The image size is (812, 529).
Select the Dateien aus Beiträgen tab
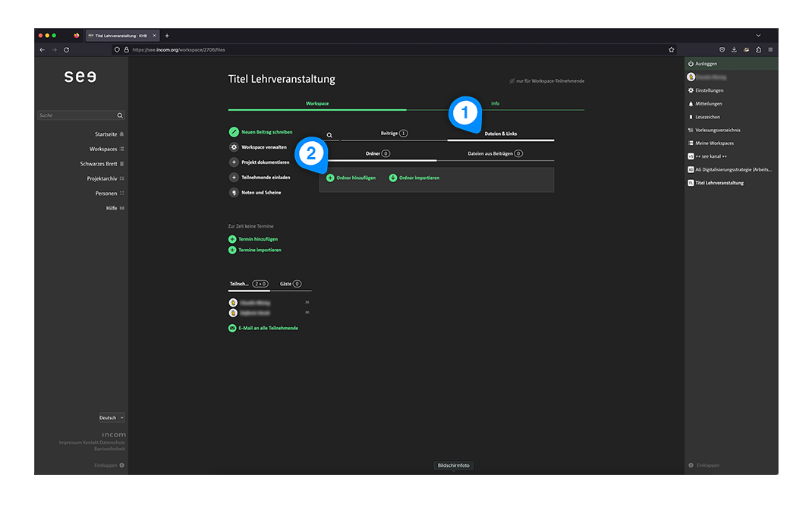coord(495,153)
